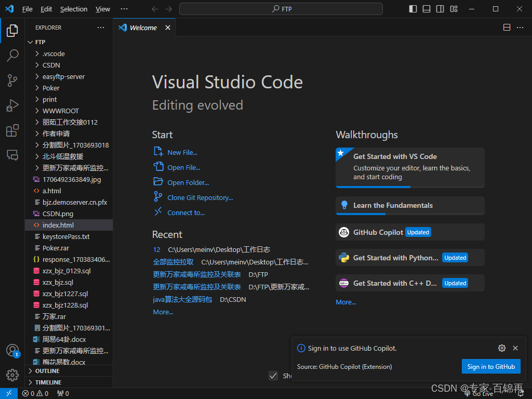Expand the TIMELINE section
The image size is (532, 399).
pos(69,382)
